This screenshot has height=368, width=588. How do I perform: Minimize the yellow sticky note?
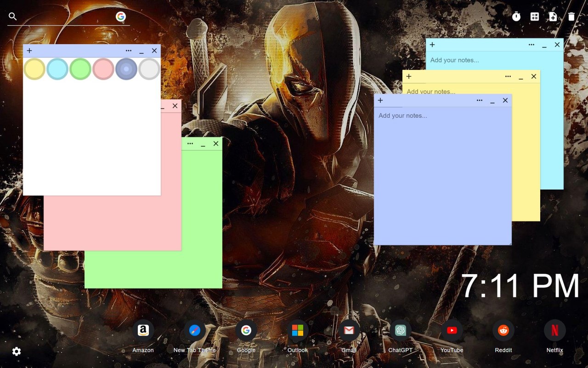coord(521,77)
